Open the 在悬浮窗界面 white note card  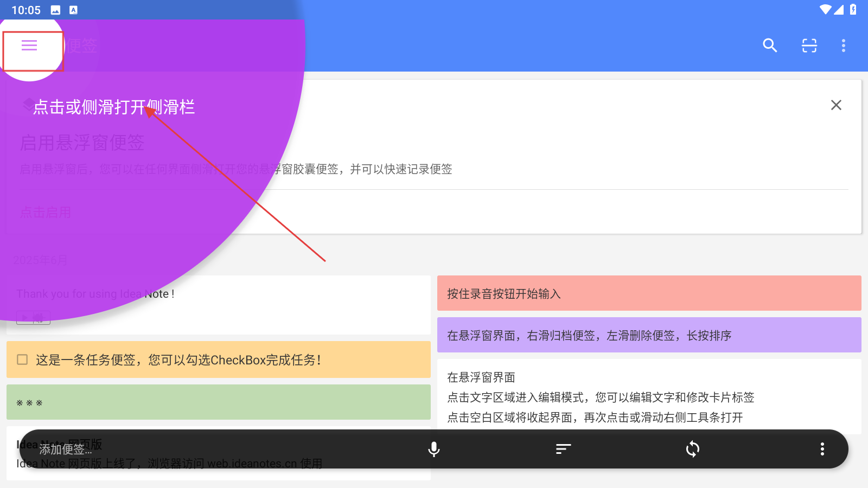649,397
